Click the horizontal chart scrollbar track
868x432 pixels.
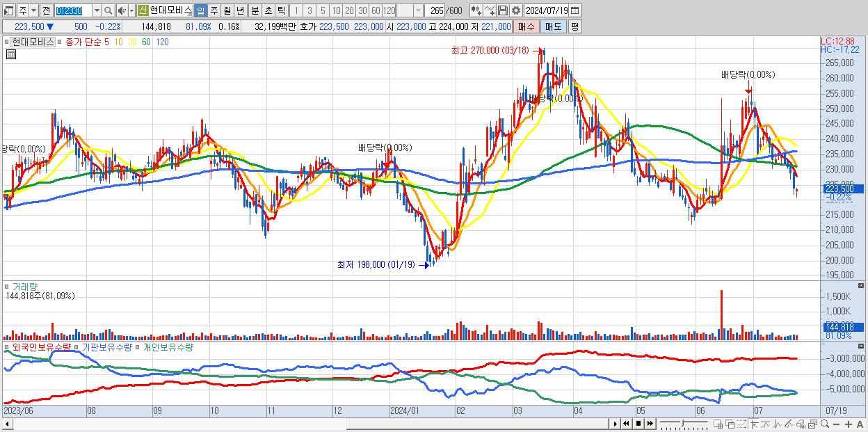coord(310,424)
